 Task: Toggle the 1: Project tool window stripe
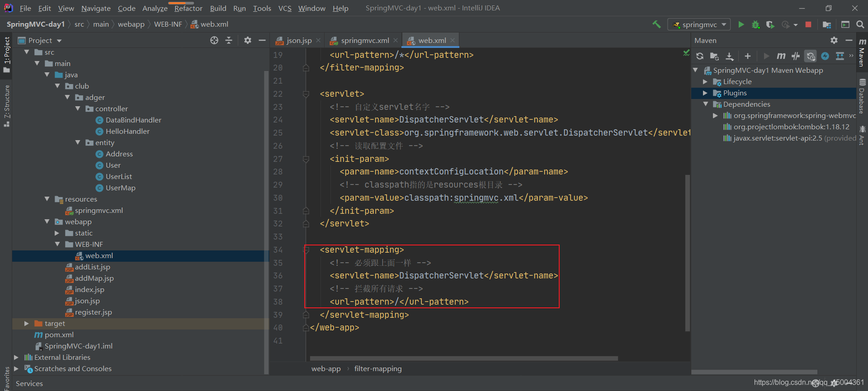(6, 55)
